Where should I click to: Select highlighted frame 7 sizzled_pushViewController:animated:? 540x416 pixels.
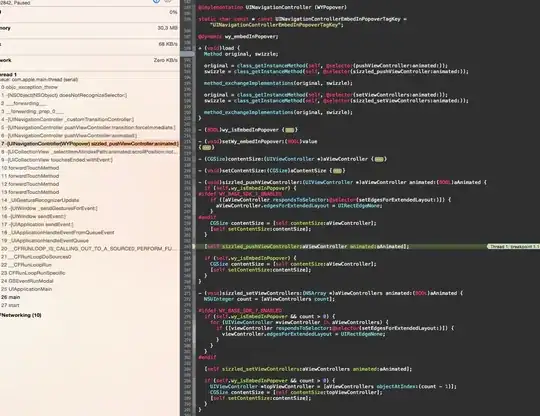[90, 144]
